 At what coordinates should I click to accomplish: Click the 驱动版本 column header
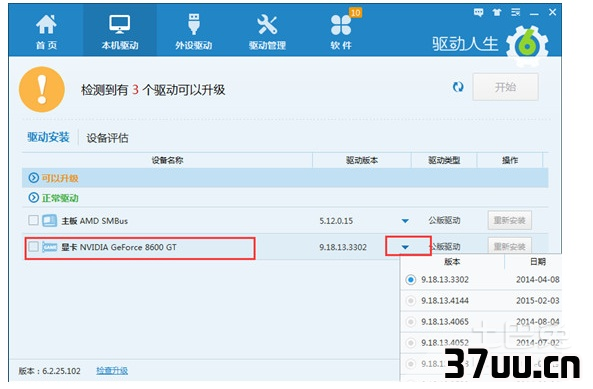[362, 160]
